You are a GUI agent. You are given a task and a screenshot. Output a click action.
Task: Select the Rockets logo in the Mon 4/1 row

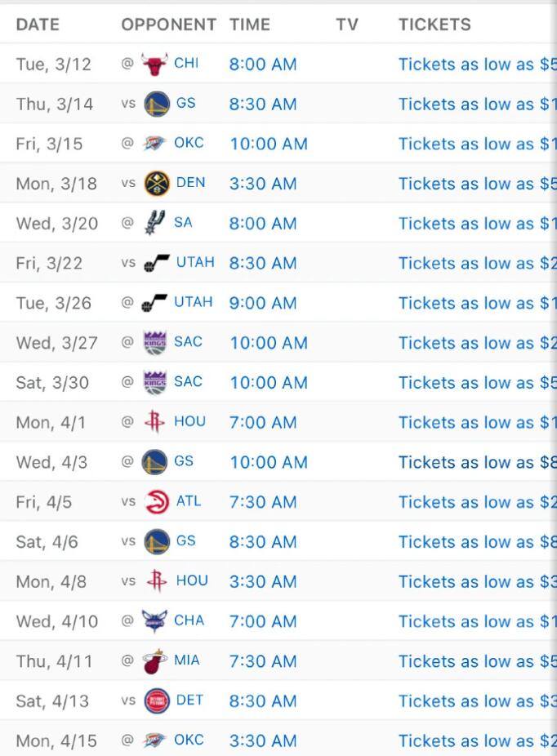point(154,422)
